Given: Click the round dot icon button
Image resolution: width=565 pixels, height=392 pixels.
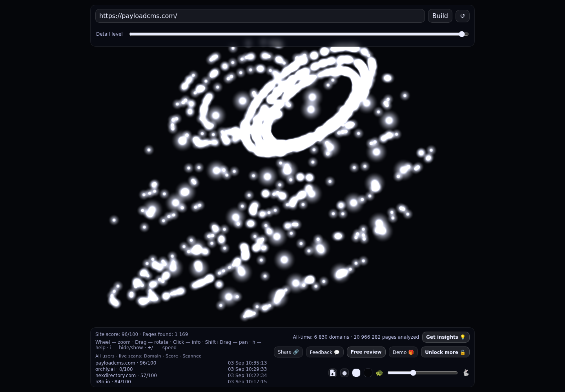Looking at the screenshot, I should [344, 373].
